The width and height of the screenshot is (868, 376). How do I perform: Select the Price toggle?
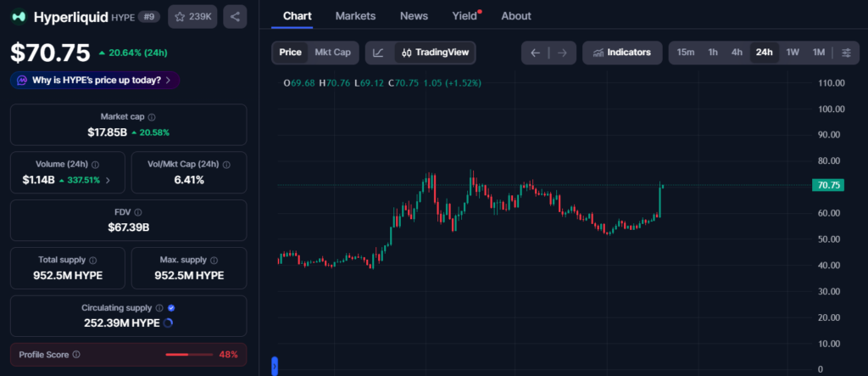pyautogui.click(x=290, y=53)
